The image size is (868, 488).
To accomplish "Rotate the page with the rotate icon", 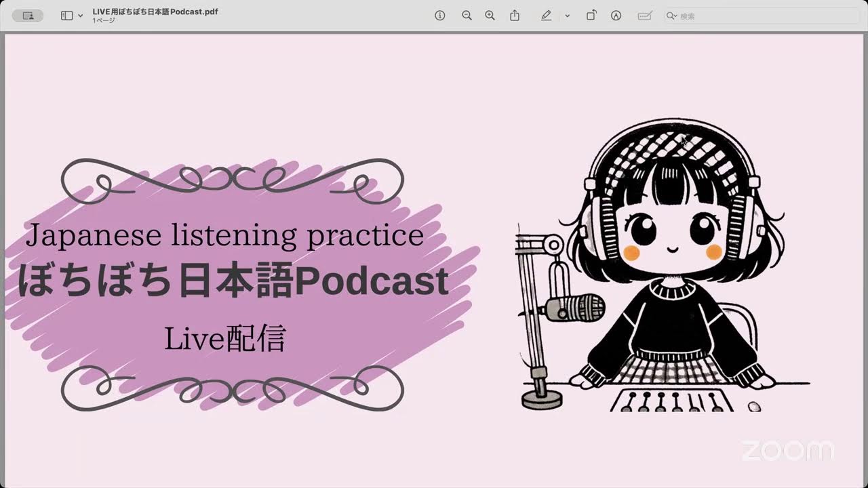I will point(591,16).
